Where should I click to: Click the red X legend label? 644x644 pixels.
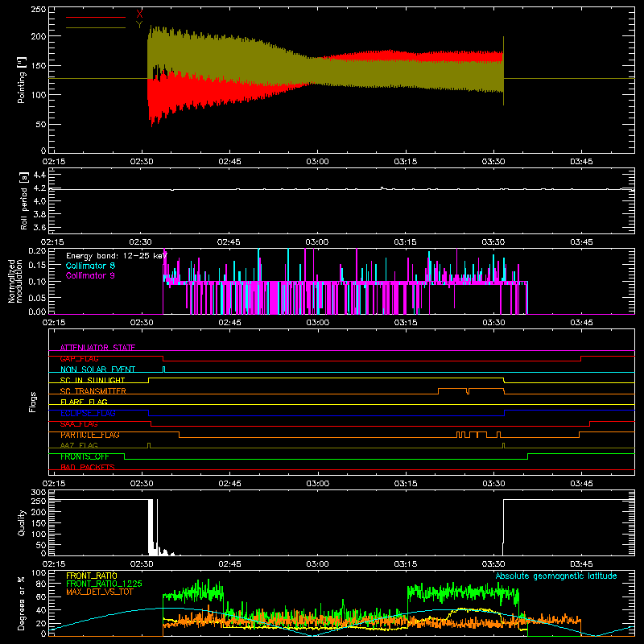139,14
